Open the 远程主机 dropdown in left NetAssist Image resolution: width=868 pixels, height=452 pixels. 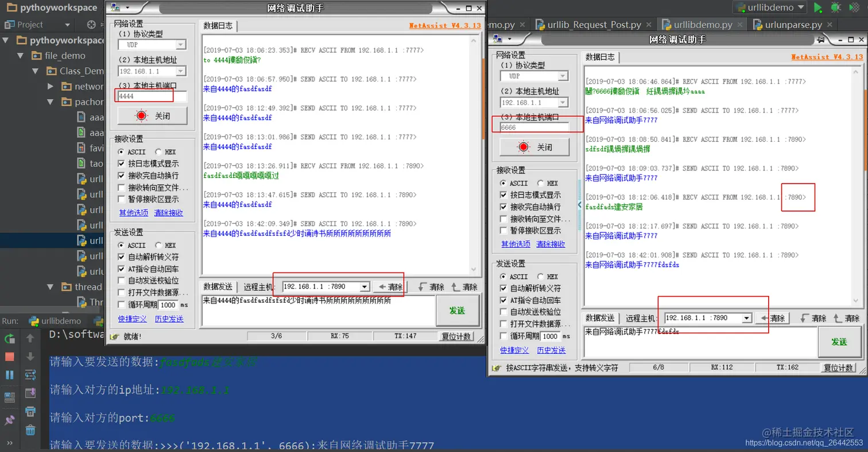pyautogui.click(x=364, y=287)
